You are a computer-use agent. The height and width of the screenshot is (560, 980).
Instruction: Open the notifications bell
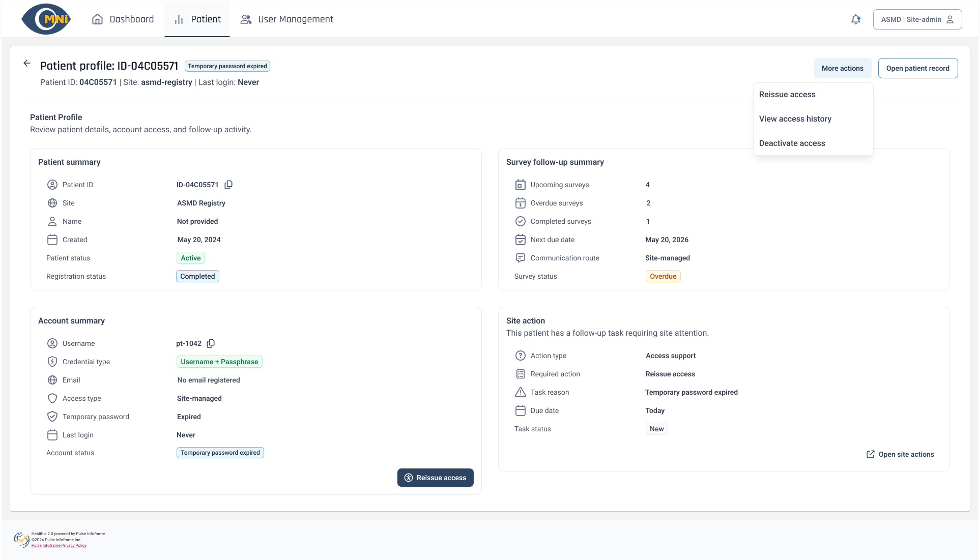tap(856, 19)
